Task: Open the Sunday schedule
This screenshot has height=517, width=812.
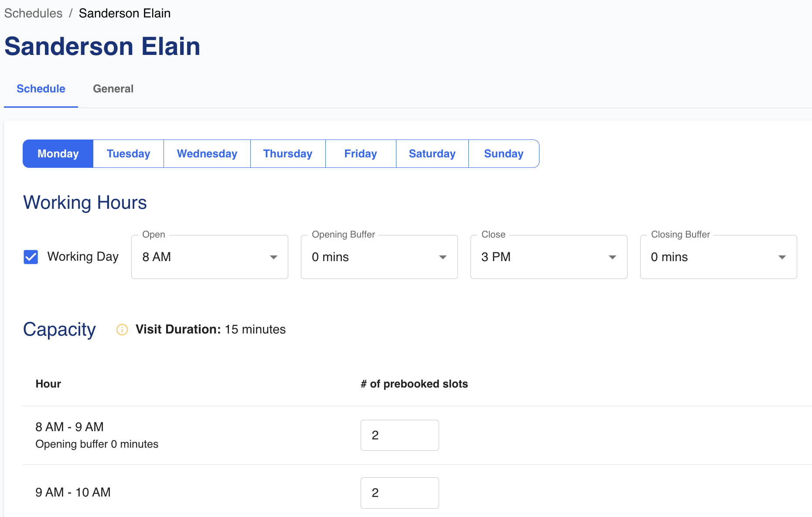Action: tap(503, 154)
